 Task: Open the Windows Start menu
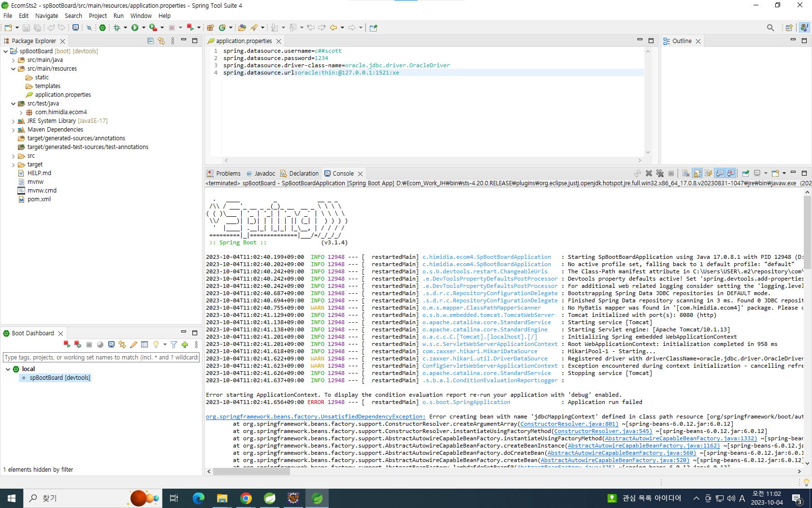[12, 498]
